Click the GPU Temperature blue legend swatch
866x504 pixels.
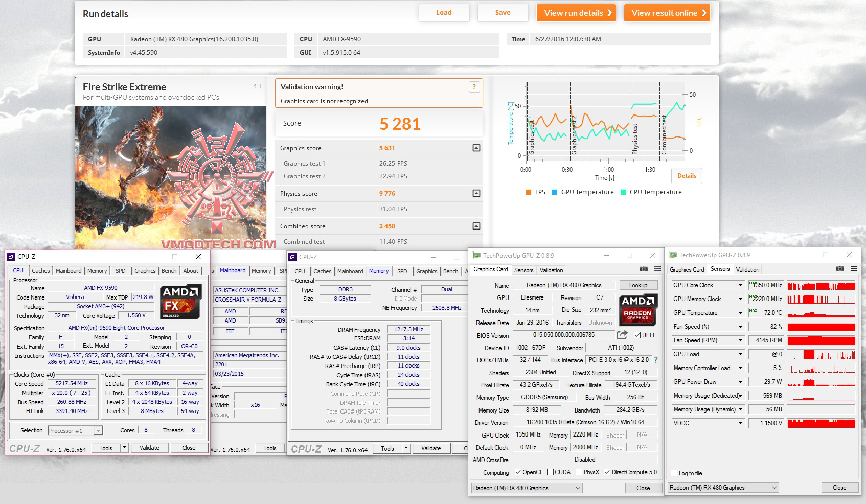tap(555, 192)
